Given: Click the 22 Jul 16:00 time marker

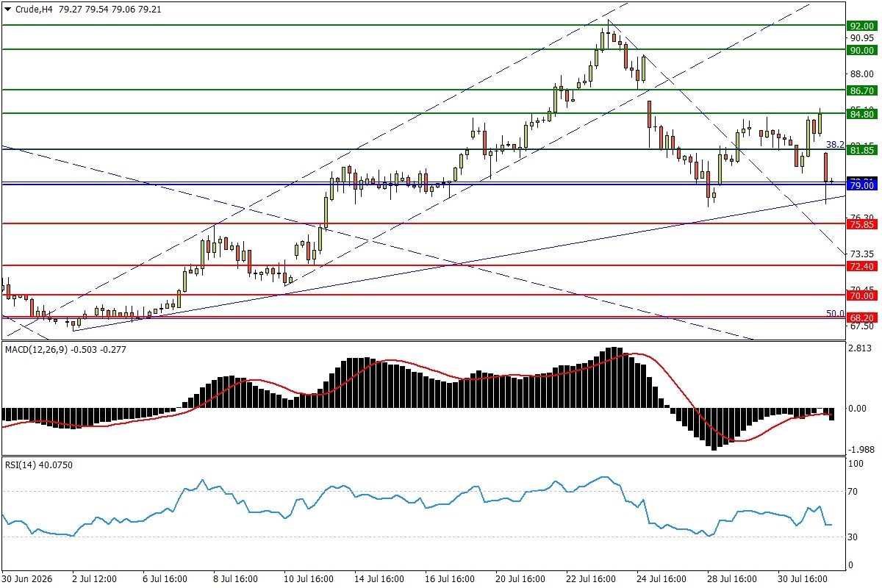Looking at the screenshot, I should [592, 579].
